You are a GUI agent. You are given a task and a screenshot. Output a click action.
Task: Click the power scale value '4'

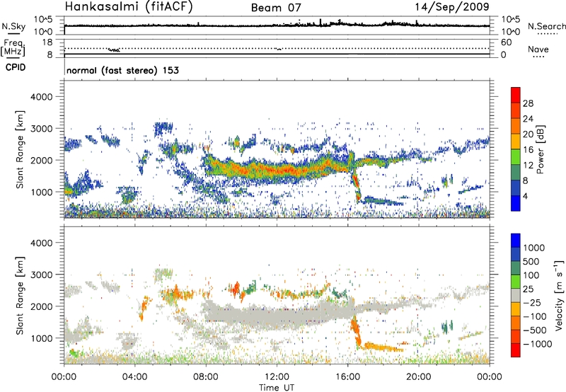[525, 196]
